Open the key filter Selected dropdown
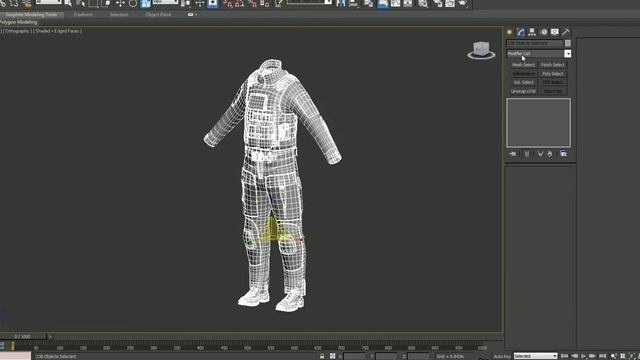Screen dimensions: 640x360 (x=536, y=356)
